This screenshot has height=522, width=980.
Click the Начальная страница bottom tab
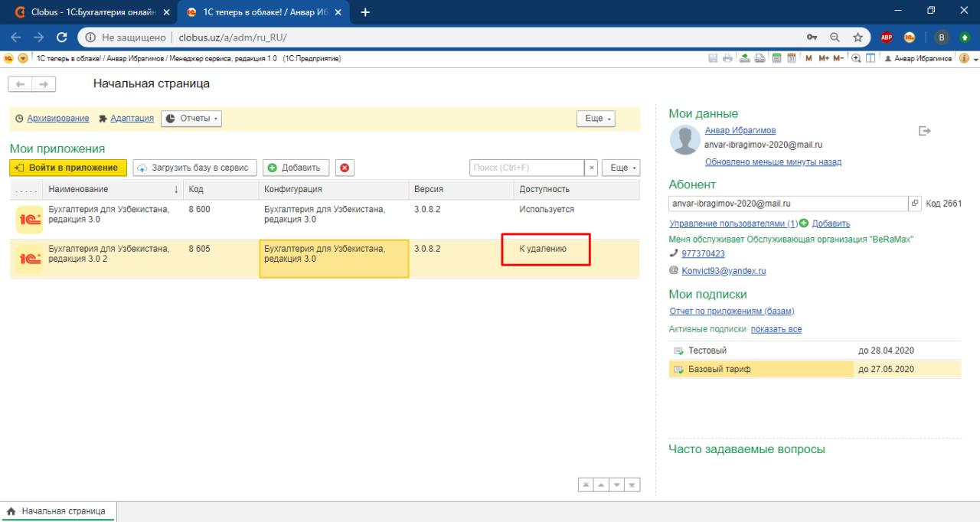57,511
